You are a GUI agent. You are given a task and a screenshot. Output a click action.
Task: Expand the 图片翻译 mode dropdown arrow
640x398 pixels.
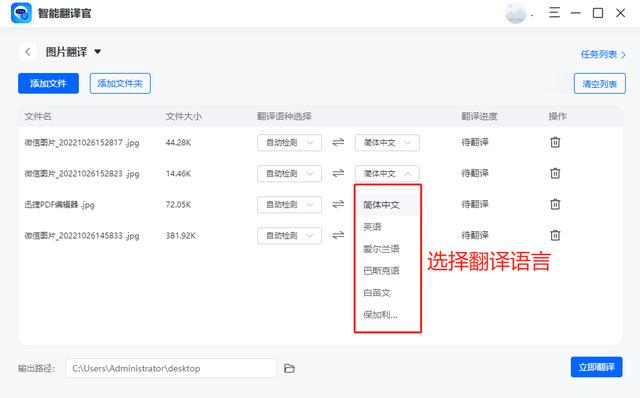click(x=98, y=52)
